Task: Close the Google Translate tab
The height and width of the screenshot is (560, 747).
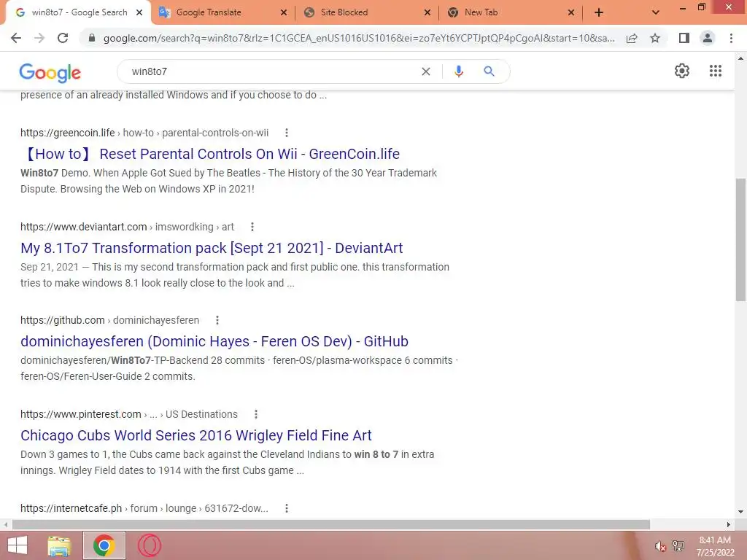Action: coord(284,12)
